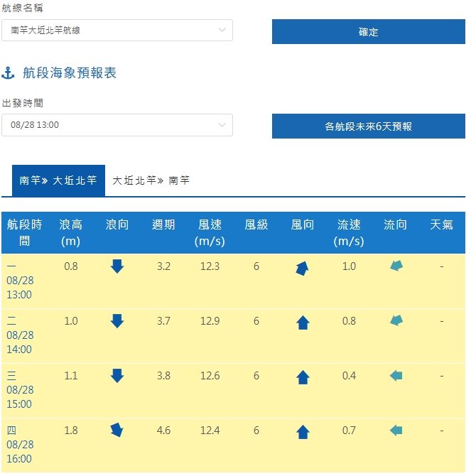Screen dimensions: 471x476
Task: Click wave direction arrow in 13:00 row
Action: [x=117, y=266]
